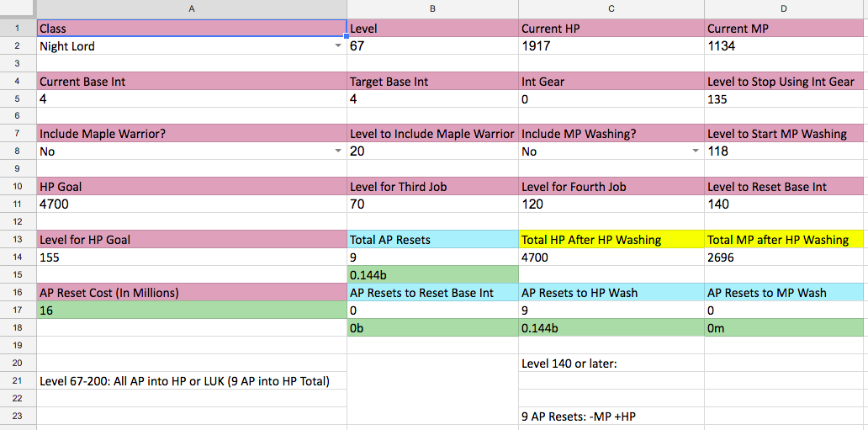868x430 pixels.
Task: Click the Current MP value 1134
Action: [x=784, y=46]
